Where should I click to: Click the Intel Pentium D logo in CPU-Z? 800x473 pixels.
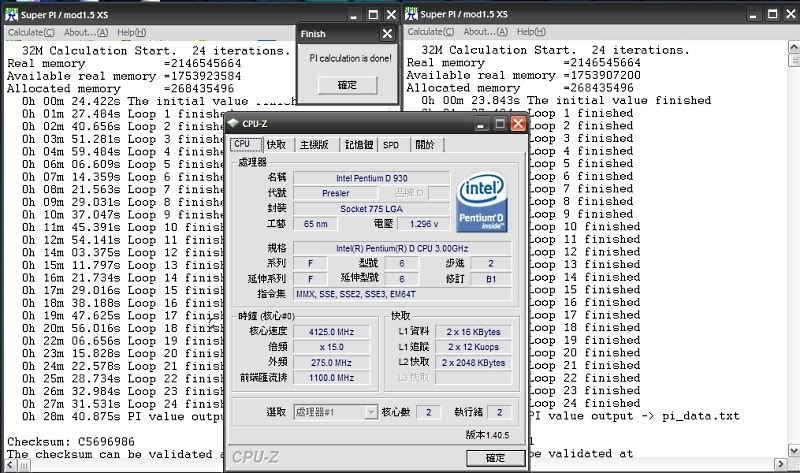pyautogui.click(x=482, y=202)
